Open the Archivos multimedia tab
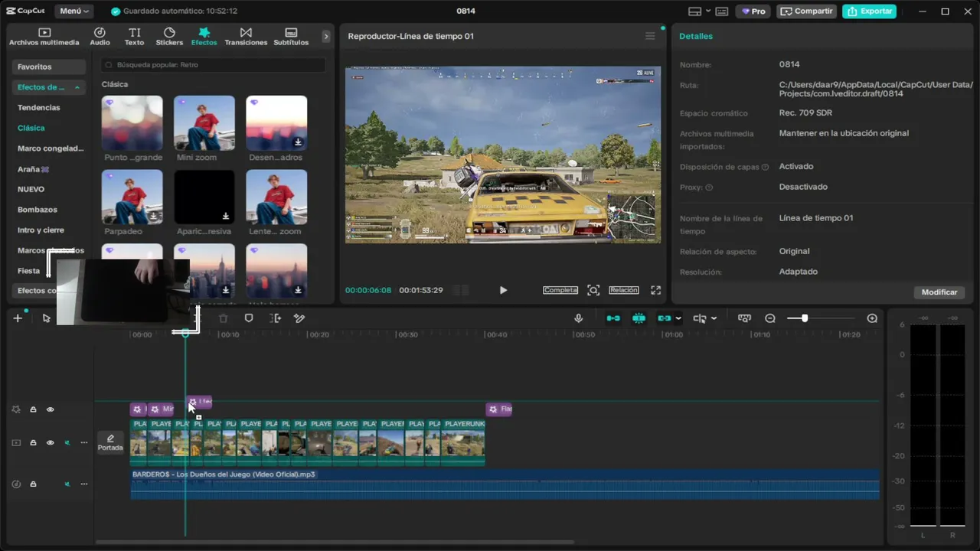The height and width of the screenshot is (551, 980). 44,37
